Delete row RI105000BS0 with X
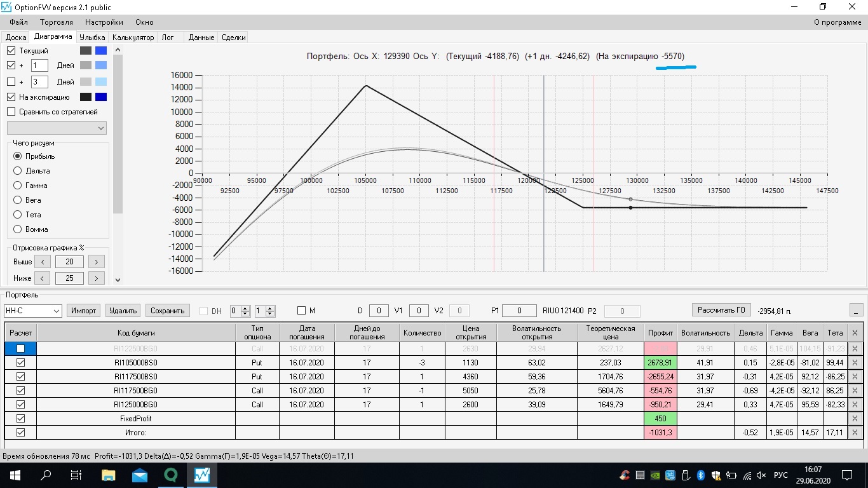The width and height of the screenshot is (868, 488). [855, 363]
